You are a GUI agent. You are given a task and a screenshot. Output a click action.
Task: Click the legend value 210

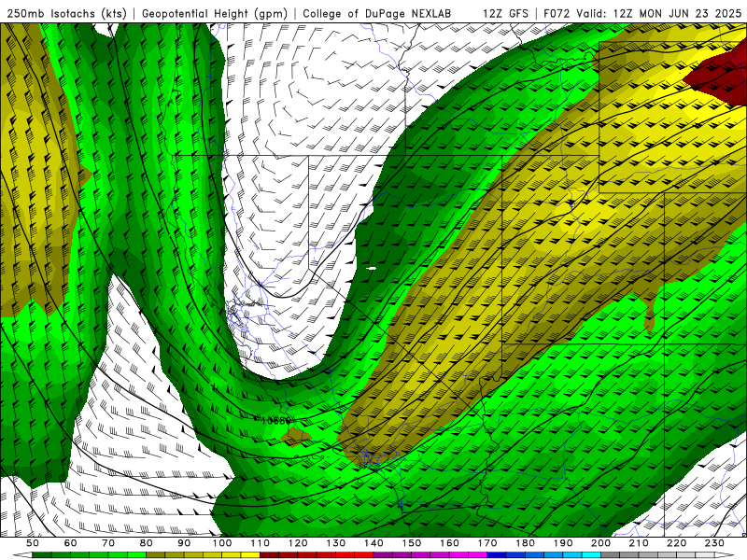639,543
